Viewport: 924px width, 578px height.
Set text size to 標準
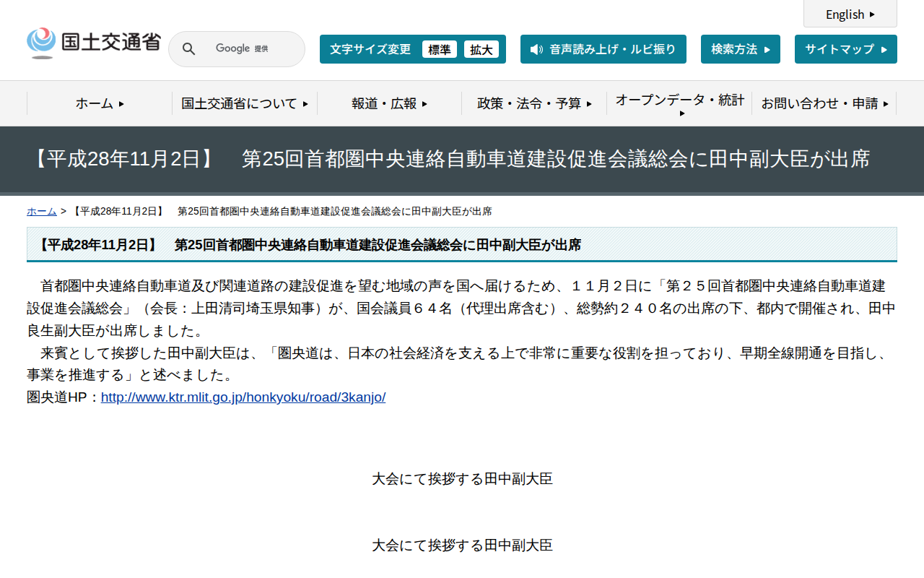440,49
